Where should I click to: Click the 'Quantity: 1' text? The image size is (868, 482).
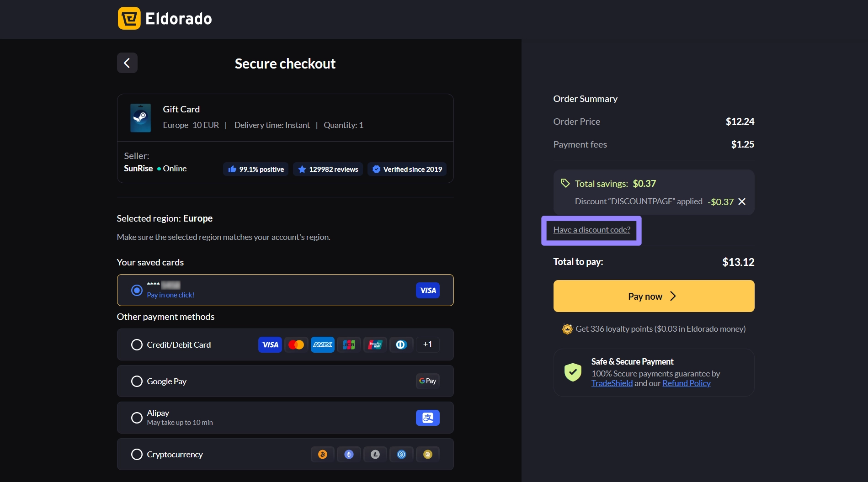tap(343, 125)
